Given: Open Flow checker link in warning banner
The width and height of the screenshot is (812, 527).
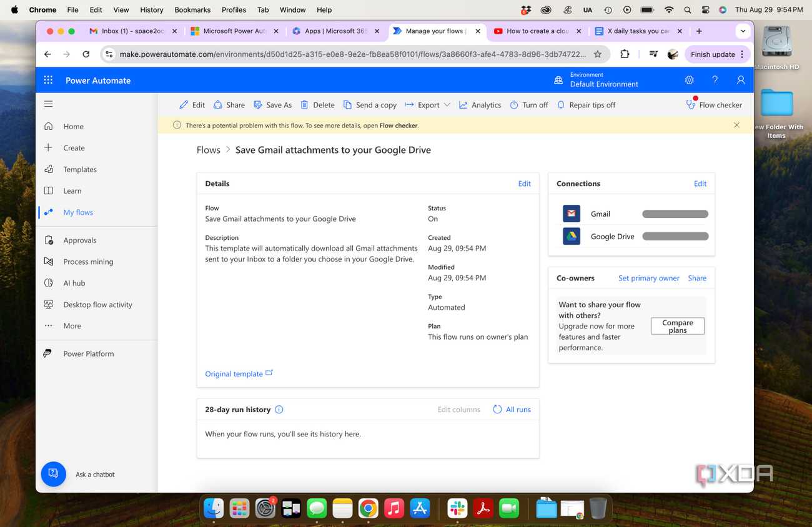Looking at the screenshot, I should [399, 126].
